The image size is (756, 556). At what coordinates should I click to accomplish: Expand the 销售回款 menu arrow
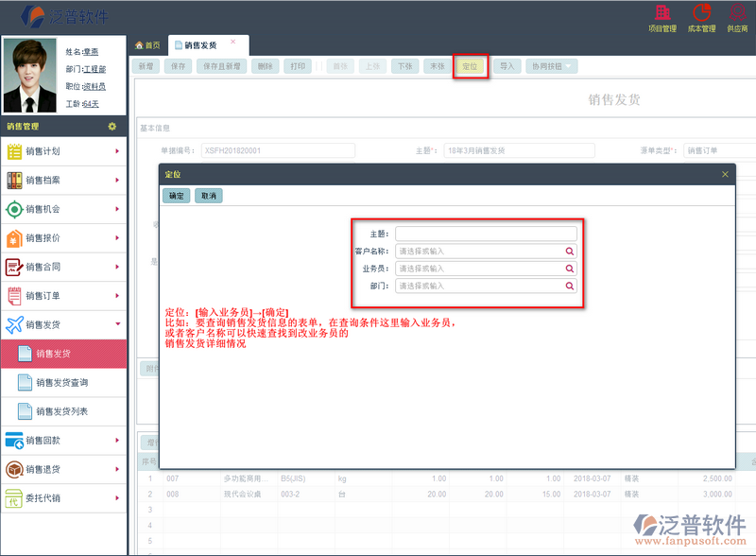tap(117, 441)
